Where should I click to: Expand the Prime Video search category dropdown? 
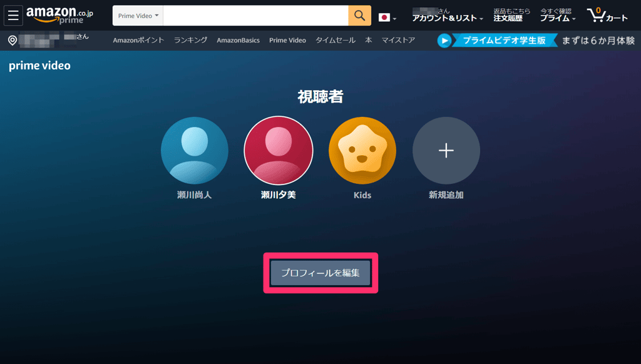click(x=138, y=16)
